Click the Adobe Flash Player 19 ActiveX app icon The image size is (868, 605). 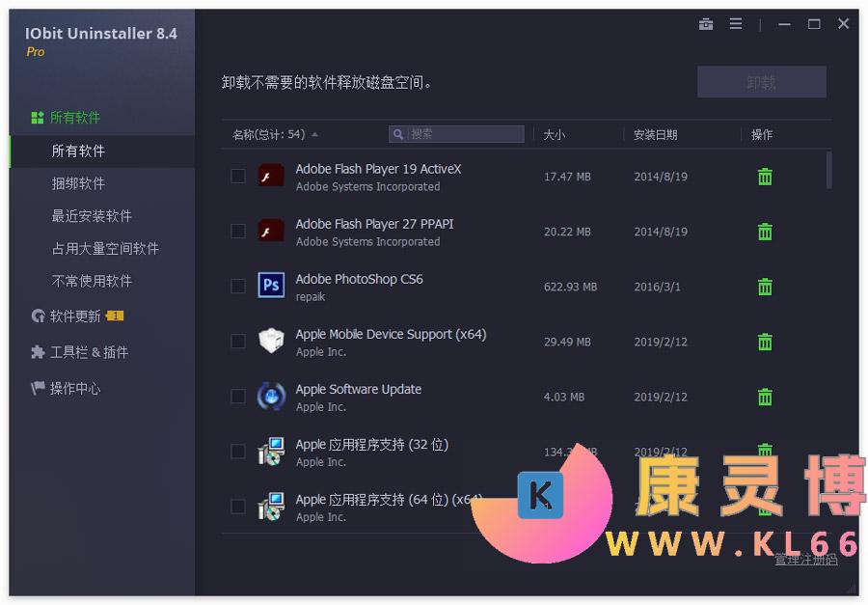click(271, 177)
